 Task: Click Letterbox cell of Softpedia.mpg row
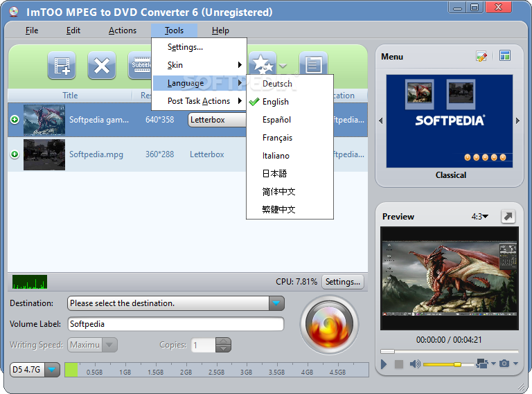click(207, 154)
